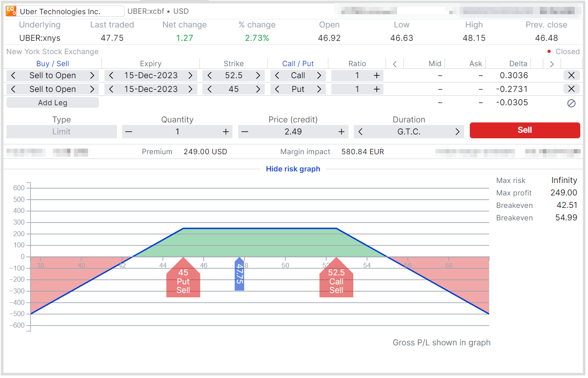Click the Sell to Open selector on Put leg
This screenshot has height=378, width=588.
pos(52,89)
